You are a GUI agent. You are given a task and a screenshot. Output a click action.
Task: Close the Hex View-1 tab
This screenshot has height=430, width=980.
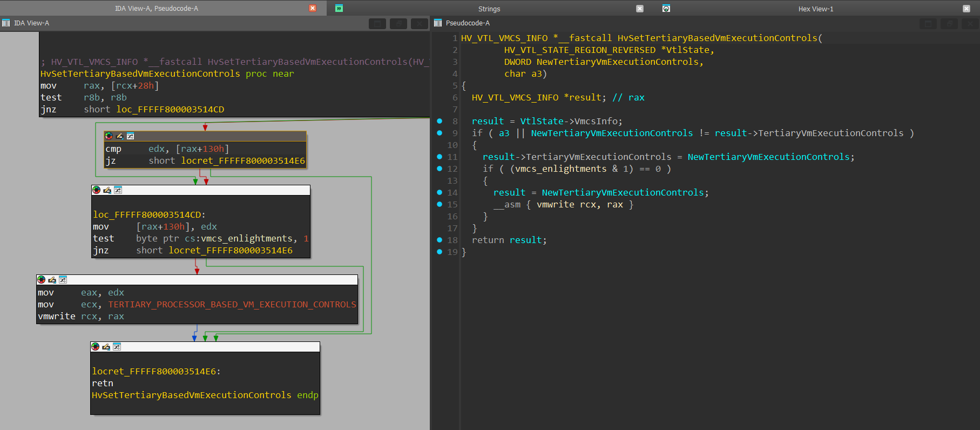(x=967, y=9)
